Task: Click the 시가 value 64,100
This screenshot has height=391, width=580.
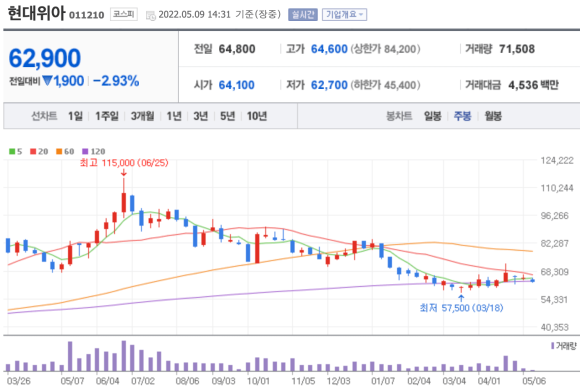Action: coord(236,85)
